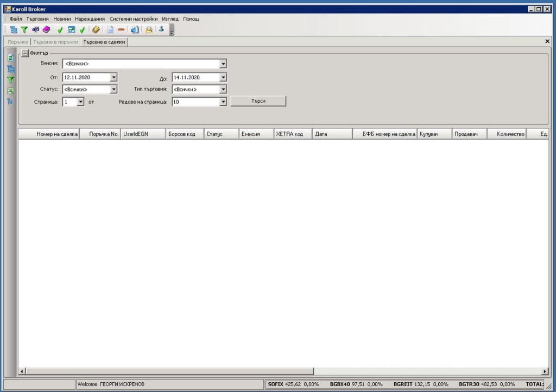The image size is (556, 392).
Task: Switch to the Търсене в поръчки tab
Action: pyautogui.click(x=56, y=42)
